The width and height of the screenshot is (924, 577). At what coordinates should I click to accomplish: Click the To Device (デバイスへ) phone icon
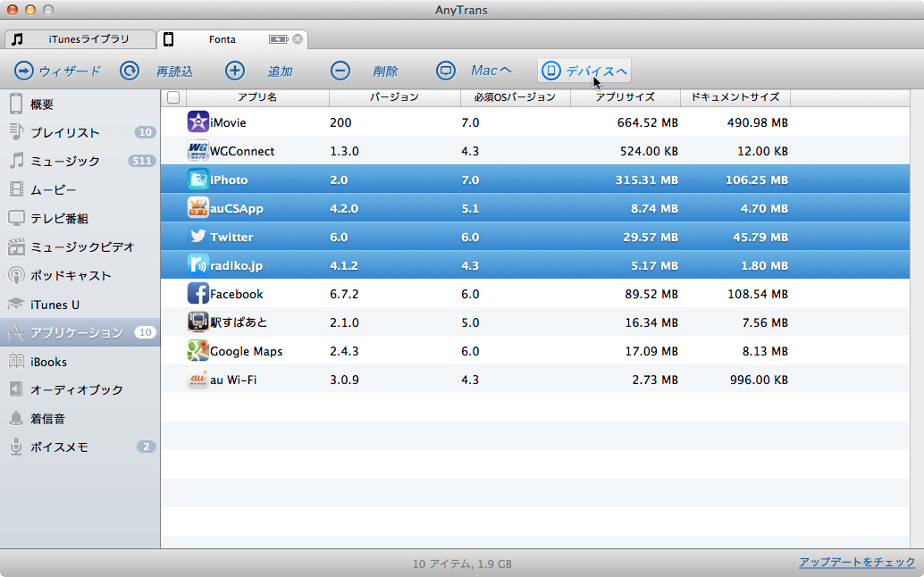point(551,71)
